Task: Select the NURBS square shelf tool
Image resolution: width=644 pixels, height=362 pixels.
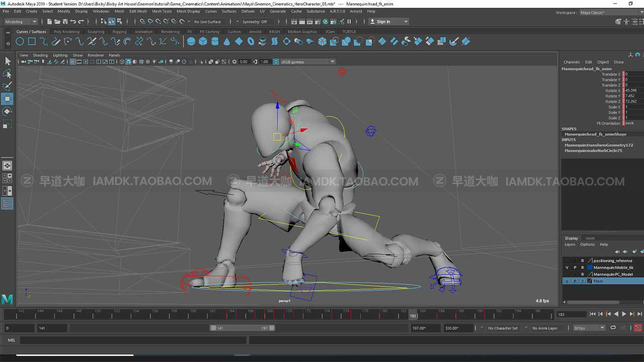Action: coord(32,41)
